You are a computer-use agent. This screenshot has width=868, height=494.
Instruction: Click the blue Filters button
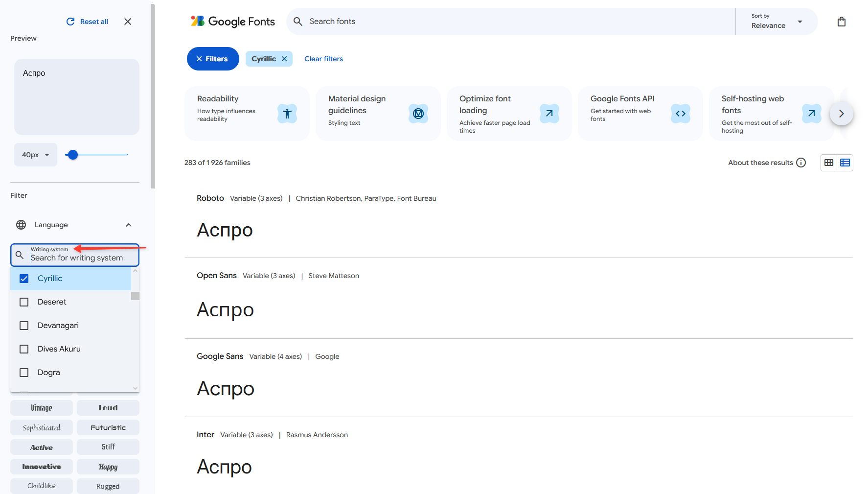coord(213,59)
